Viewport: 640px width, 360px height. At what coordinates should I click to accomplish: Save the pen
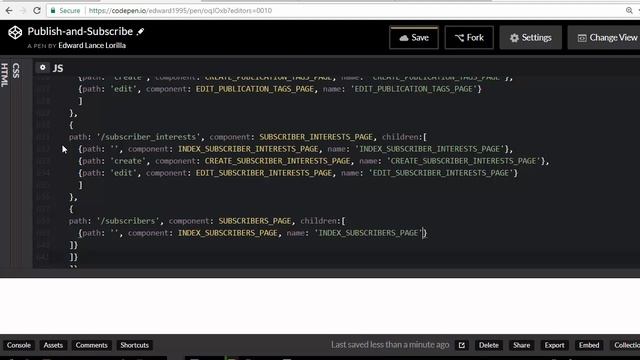click(x=414, y=38)
